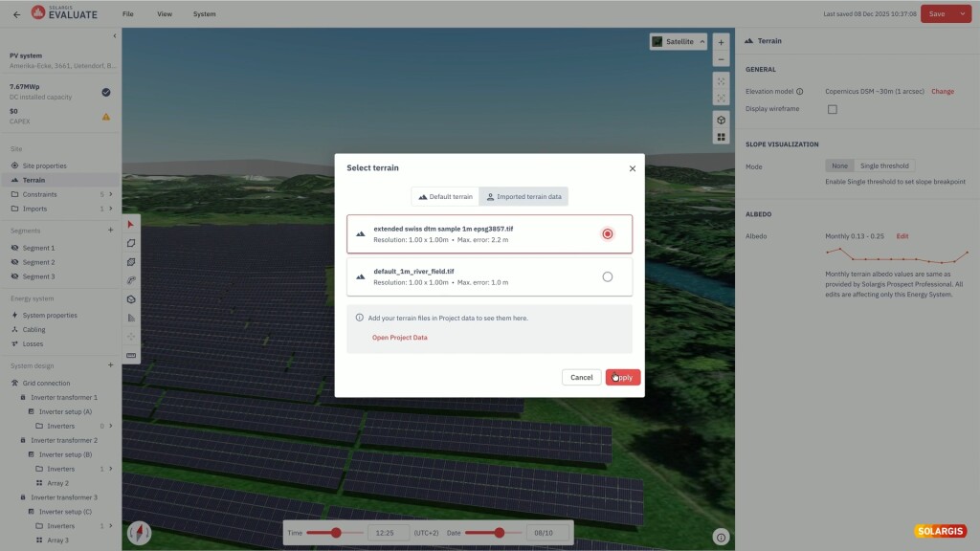Close the Select terrain dialog
The width and height of the screenshot is (980, 551).
pos(632,168)
